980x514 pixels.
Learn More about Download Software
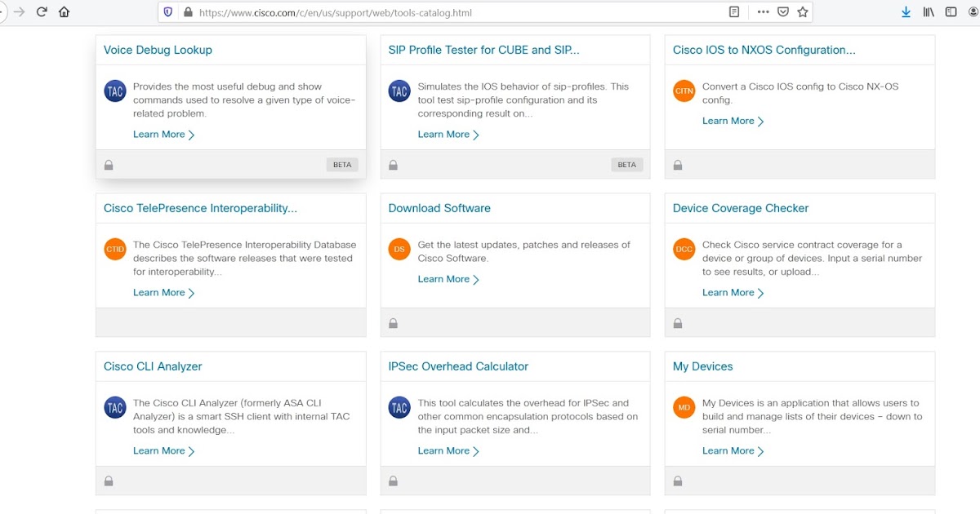pos(448,279)
